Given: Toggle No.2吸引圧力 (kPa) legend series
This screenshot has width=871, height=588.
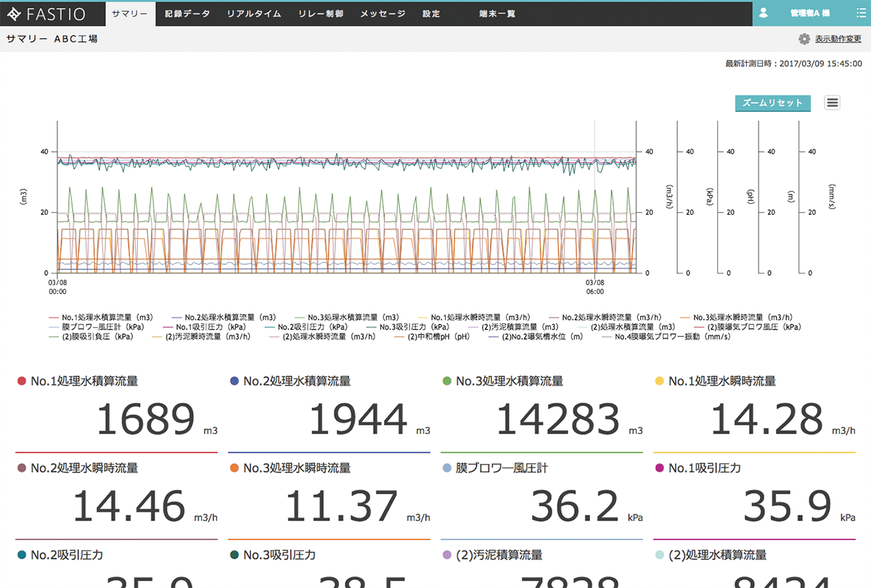Looking at the screenshot, I should (x=307, y=327).
